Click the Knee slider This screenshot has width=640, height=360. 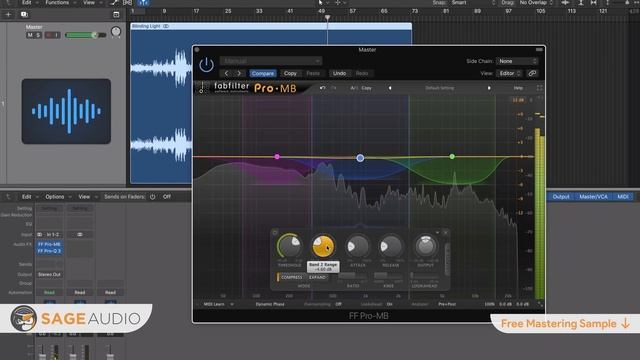coord(388,276)
